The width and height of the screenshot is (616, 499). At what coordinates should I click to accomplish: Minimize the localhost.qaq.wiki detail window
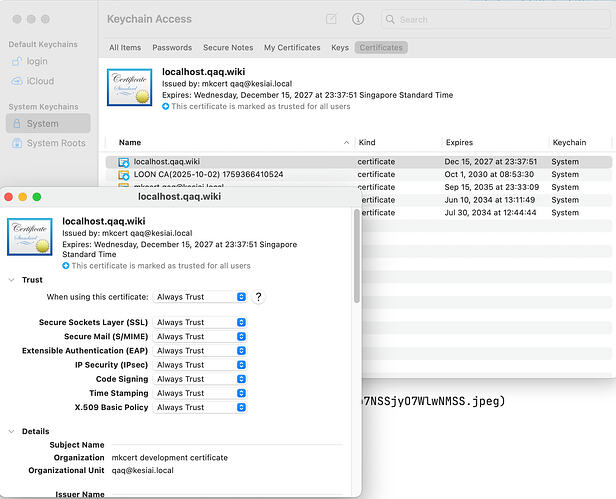pyautogui.click(x=23, y=197)
